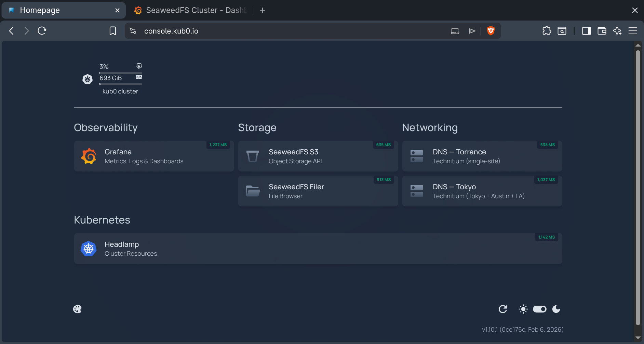Switch to SeaweedFS Cluster dashboard tab
Viewport: 644px width, 344px height.
pos(191,10)
